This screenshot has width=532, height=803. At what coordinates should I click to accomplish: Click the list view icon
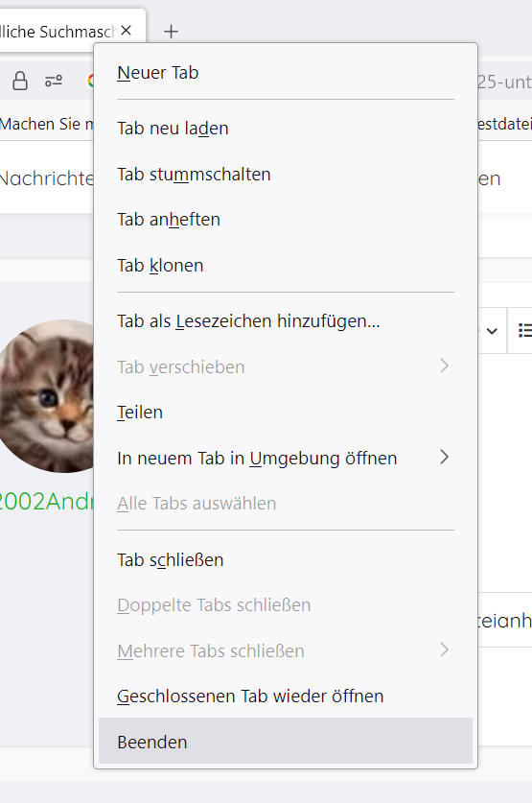point(524,330)
